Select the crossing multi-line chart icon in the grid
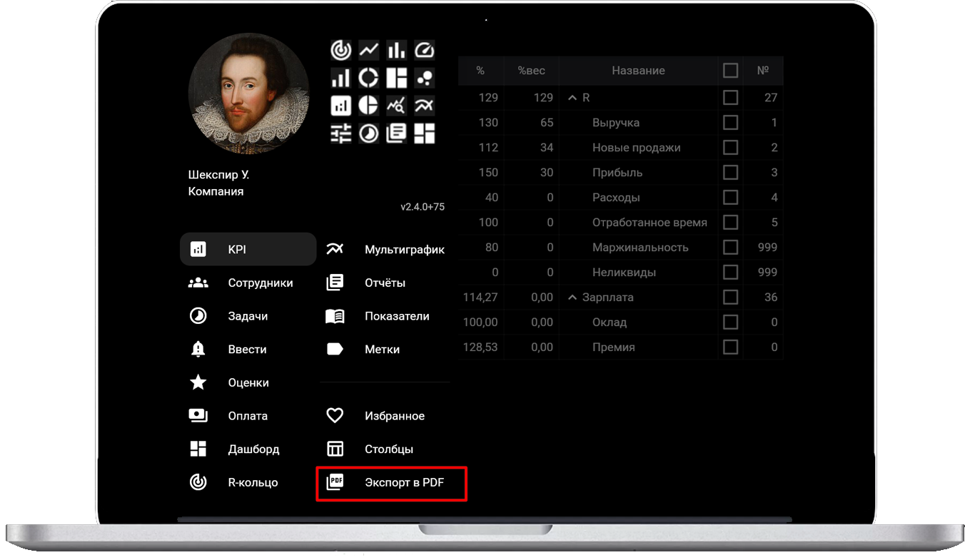965x560 pixels. click(424, 106)
